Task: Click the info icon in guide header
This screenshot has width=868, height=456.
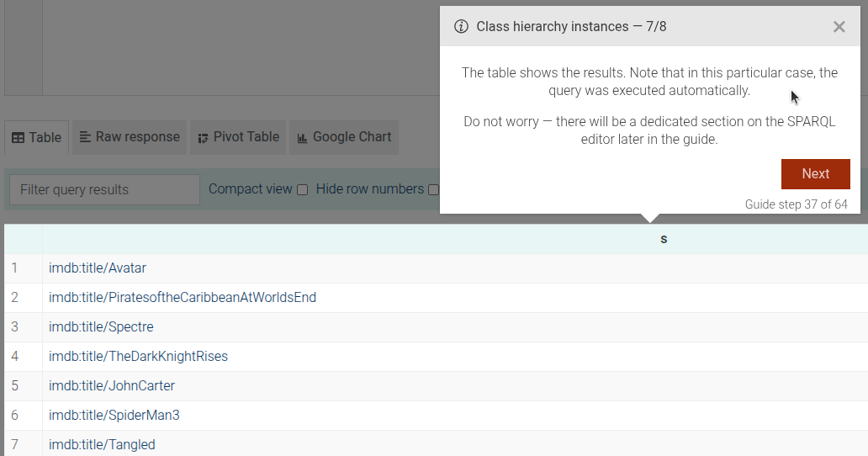Action: pyautogui.click(x=461, y=27)
